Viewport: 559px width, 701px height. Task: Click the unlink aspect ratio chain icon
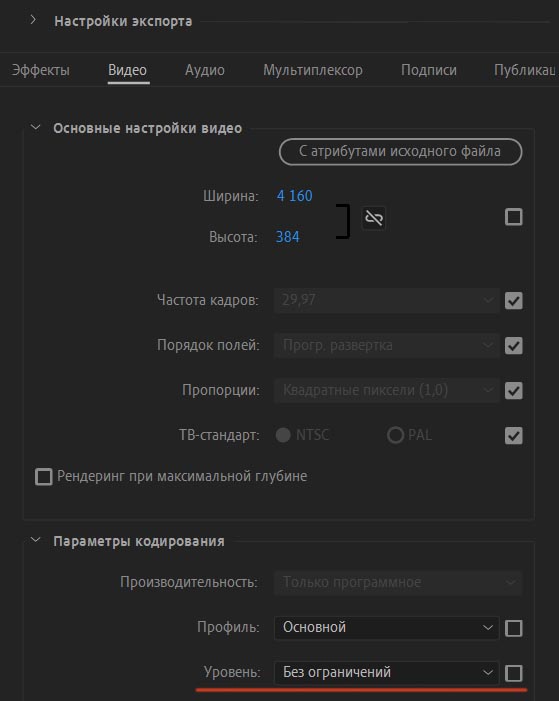click(373, 218)
